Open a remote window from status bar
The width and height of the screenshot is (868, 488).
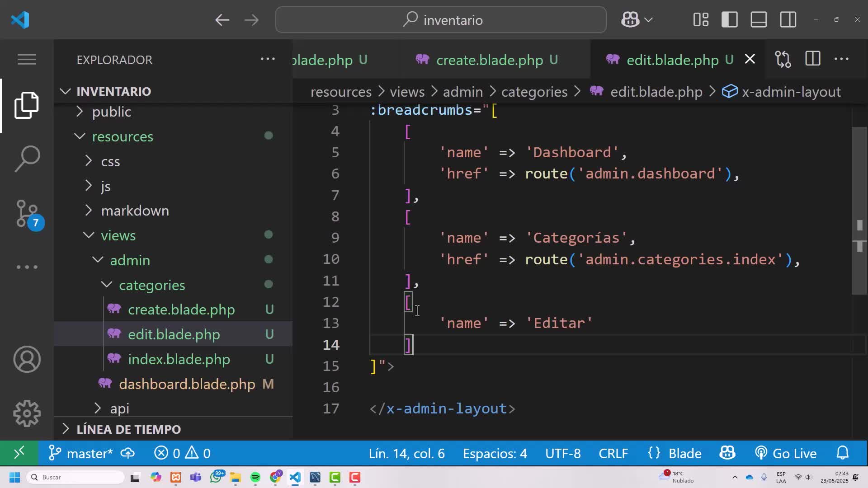(x=19, y=453)
